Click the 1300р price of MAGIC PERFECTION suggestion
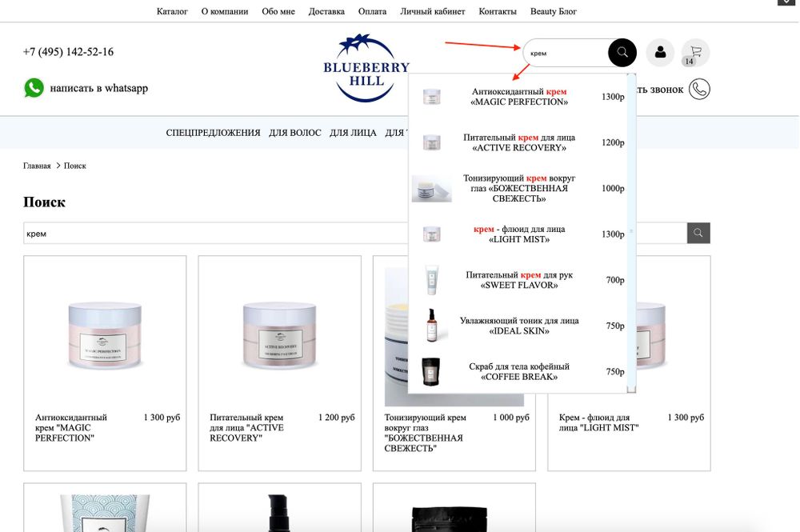Screen dimensions: 800x532 tap(613, 97)
